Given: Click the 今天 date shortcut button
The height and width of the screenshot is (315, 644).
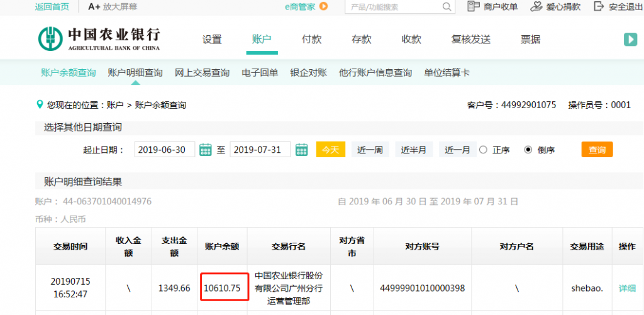Looking at the screenshot, I should click(x=330, y=150).
